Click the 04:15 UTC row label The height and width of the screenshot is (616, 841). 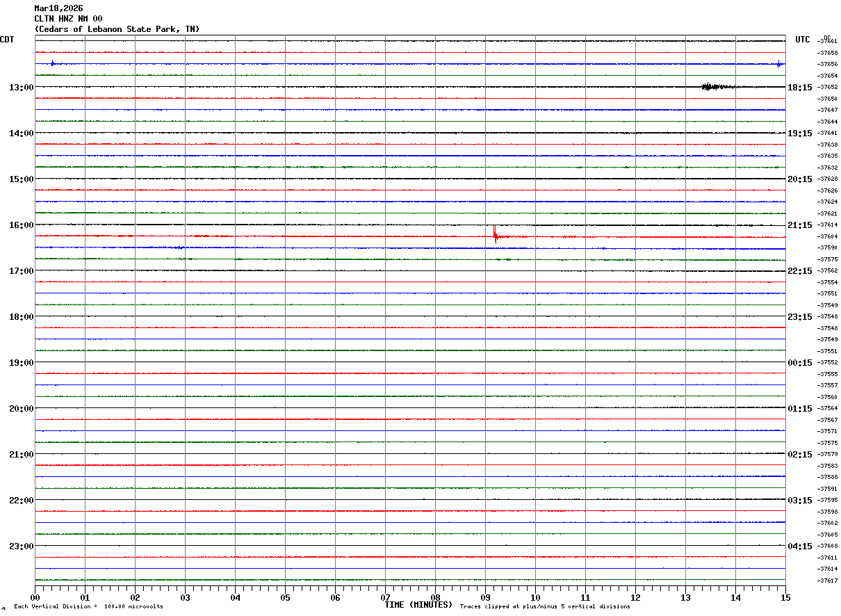(800, 546)
